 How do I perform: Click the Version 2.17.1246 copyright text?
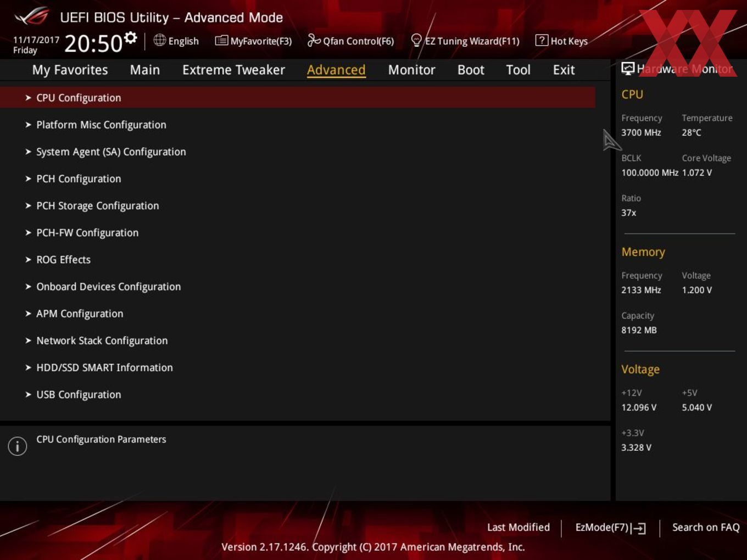click(x=373, y=547)
